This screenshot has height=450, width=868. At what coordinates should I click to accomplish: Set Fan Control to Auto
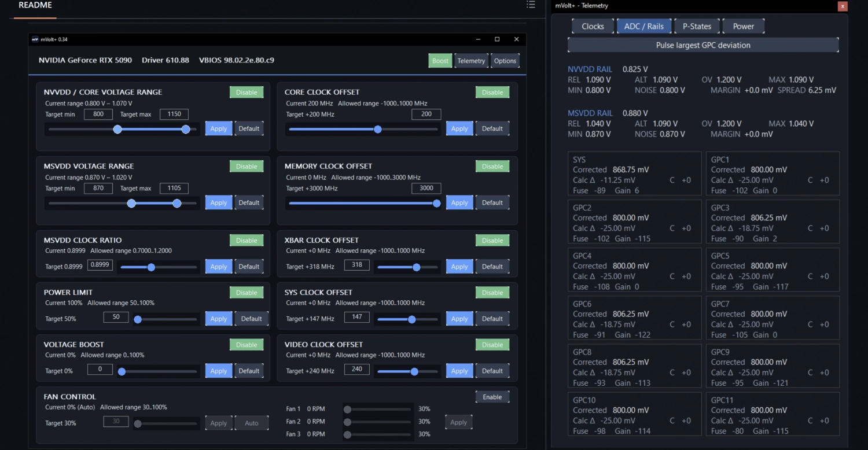click(252, 423)
